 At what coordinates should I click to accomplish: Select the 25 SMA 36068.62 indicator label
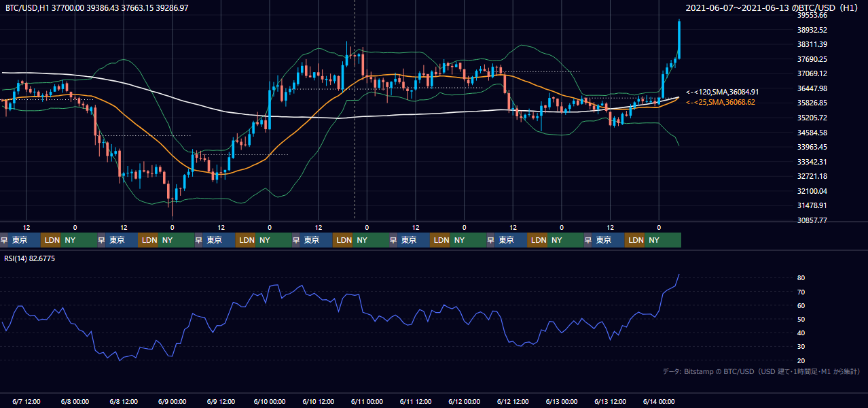click(x=721, y=102)
